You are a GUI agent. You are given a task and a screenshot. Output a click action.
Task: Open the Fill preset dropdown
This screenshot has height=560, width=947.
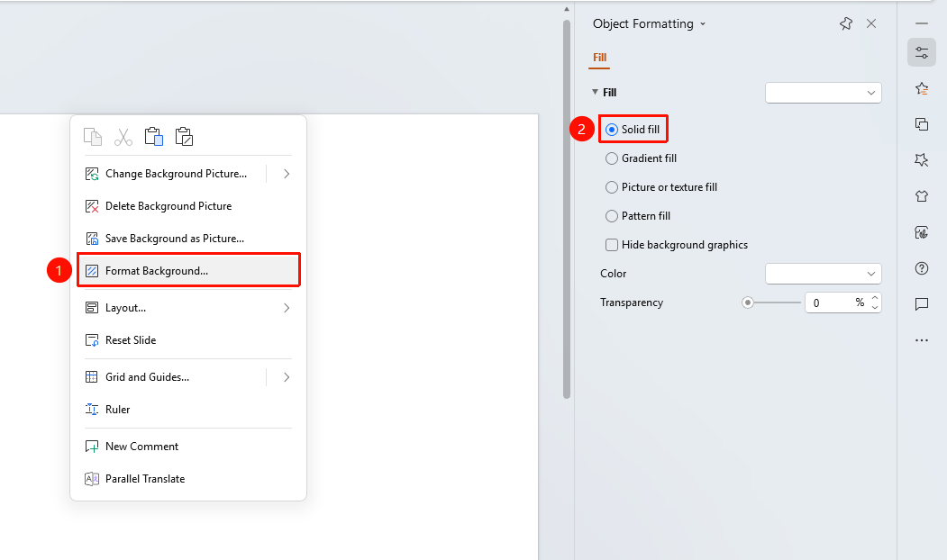point(824,93)
